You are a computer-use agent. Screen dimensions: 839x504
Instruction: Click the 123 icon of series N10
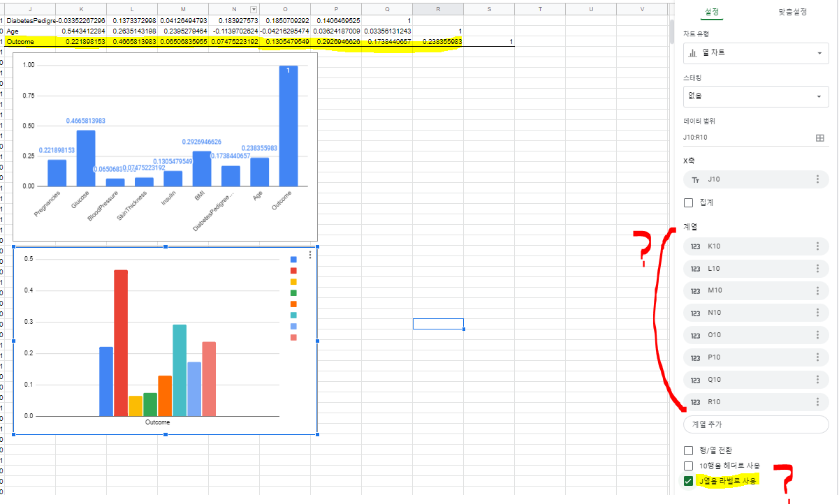(695, 313)
